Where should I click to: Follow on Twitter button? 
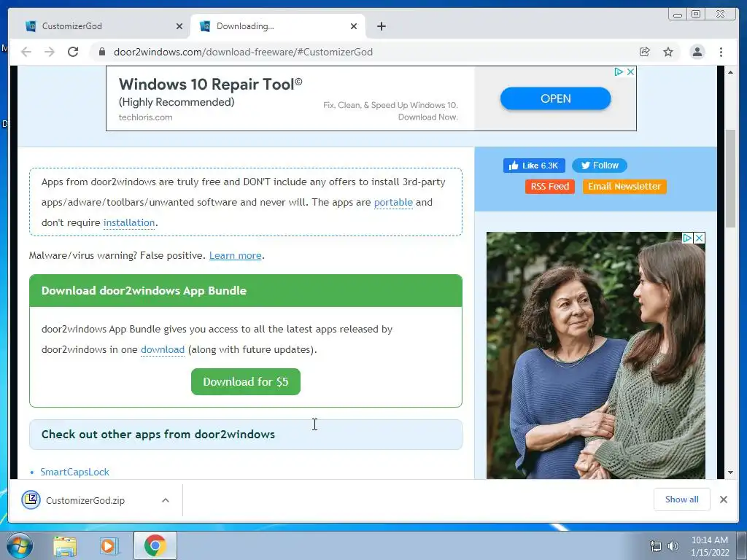600,166
